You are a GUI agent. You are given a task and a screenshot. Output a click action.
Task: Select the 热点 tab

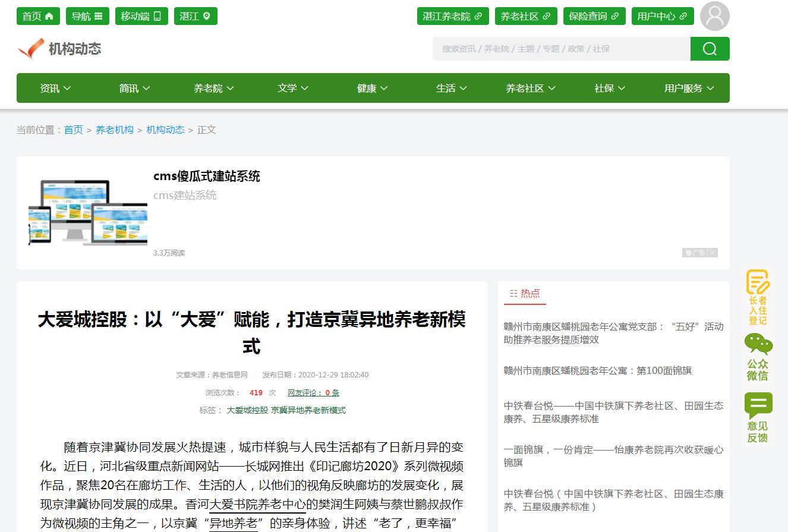[x=525, y=293]
